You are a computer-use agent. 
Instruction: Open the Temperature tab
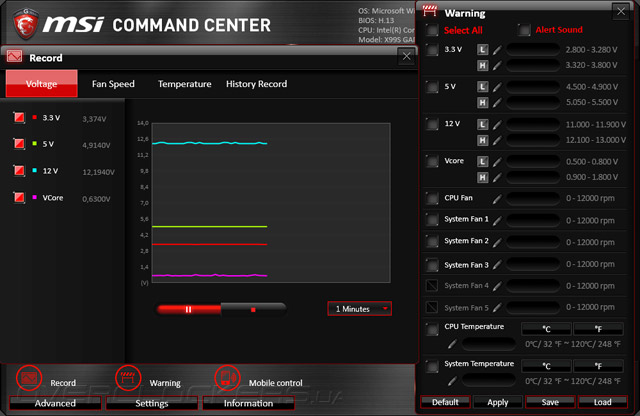[184, 84]
